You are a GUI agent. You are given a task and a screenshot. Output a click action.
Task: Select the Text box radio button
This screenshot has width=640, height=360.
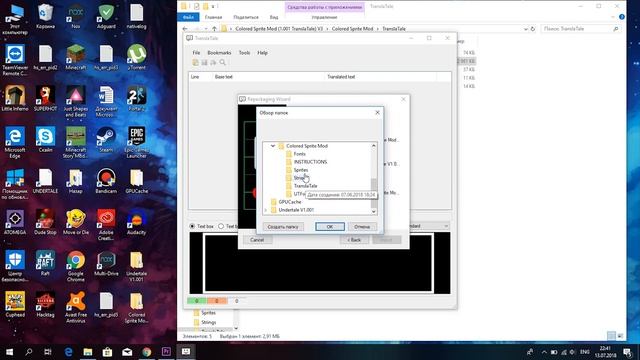(192, 226)
